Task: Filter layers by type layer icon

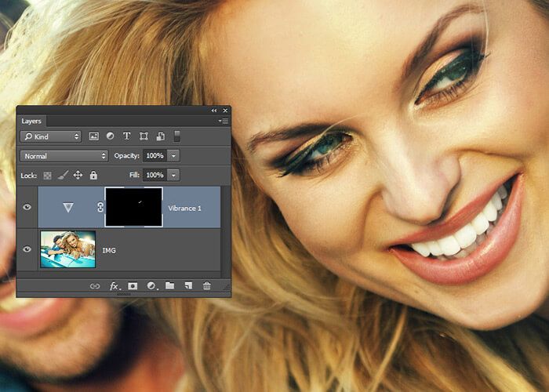Action: coord(127,136)
